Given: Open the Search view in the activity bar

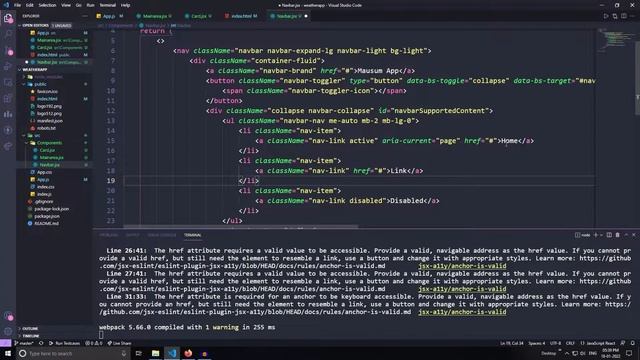Looking at the screenshot, I should point(8,34).
